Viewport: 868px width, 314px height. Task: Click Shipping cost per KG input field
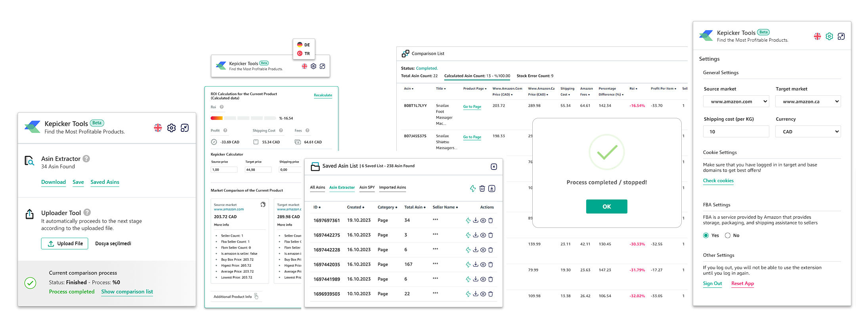pyautogui.click(x=736, y=131)
